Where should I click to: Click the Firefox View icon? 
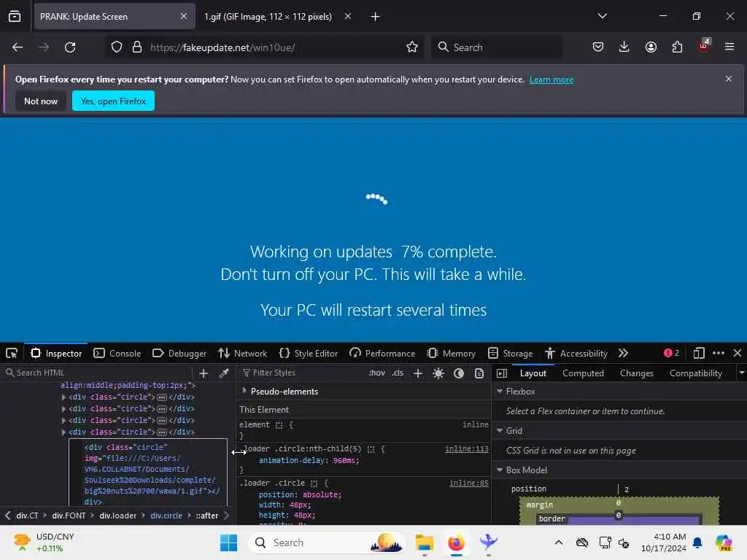pos(15,17)
